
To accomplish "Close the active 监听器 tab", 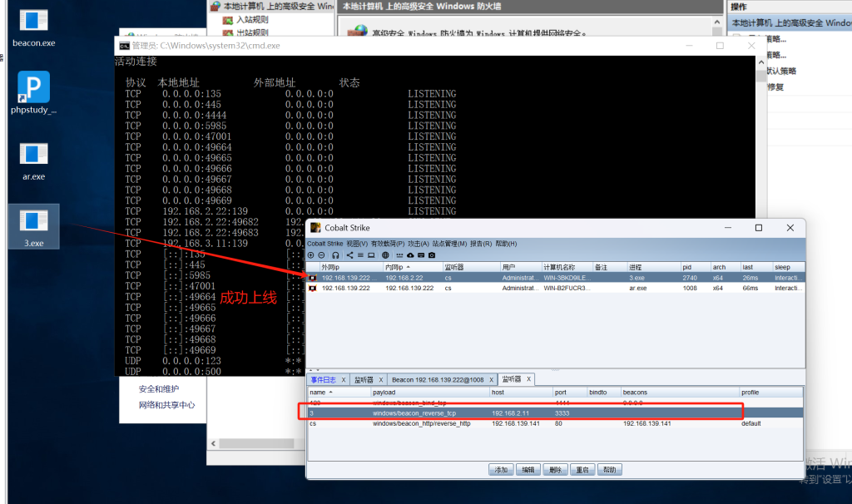I will [528, 379].
